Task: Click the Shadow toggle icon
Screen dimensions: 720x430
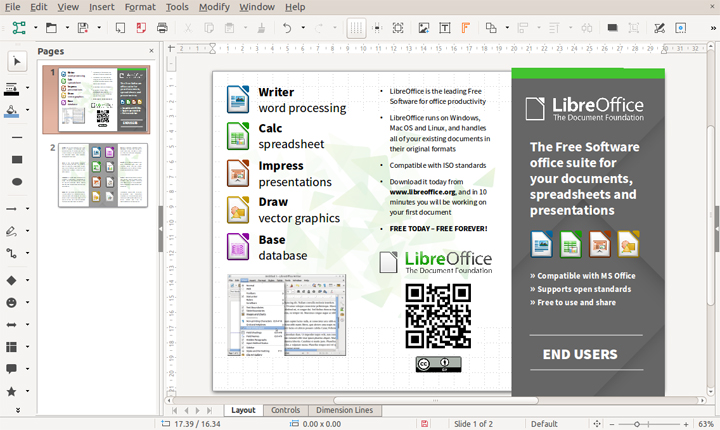Action: [612, 28]
